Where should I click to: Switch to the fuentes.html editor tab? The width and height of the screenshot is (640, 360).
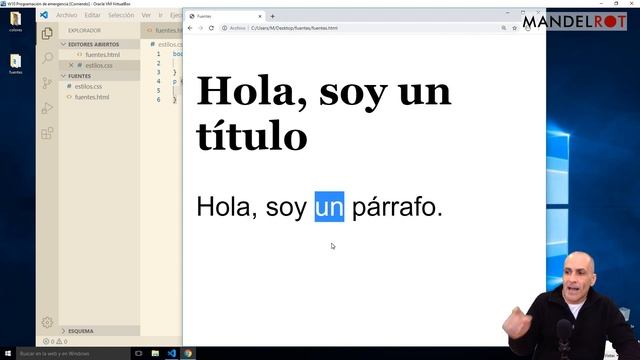pos(164,30)
